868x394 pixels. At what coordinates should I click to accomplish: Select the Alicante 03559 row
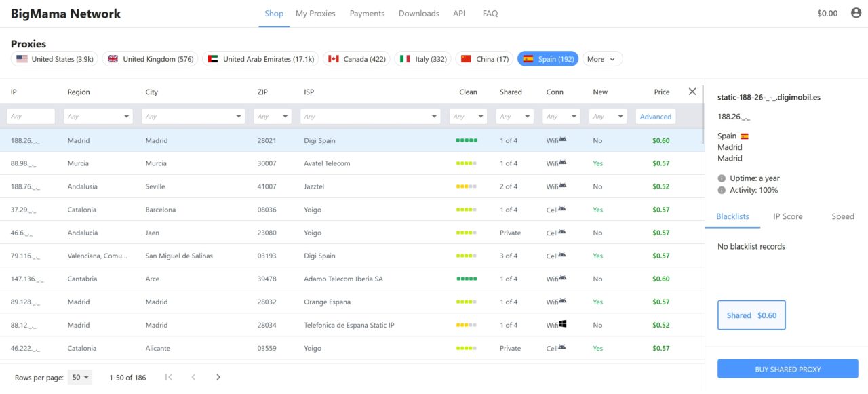351,348
